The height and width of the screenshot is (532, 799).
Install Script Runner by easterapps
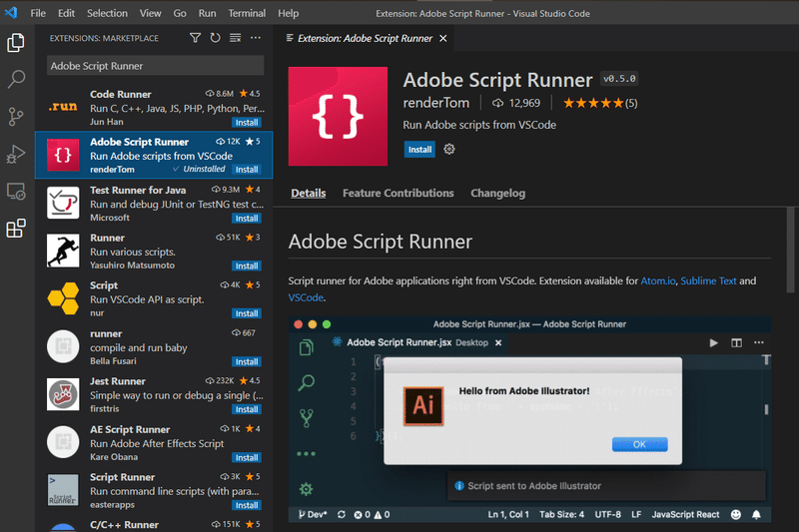pos(247,505)
